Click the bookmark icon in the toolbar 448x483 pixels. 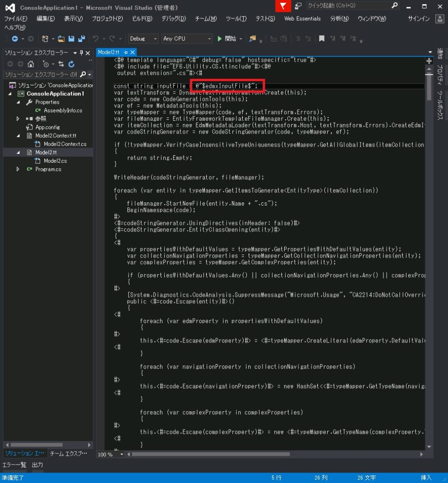click(x=321, y=39)
